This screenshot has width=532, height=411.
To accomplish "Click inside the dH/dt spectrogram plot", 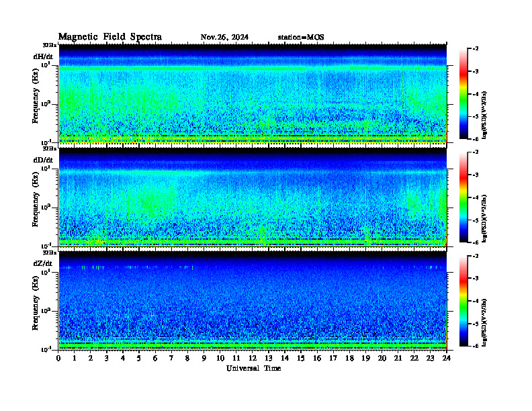I will click(253, 93).
